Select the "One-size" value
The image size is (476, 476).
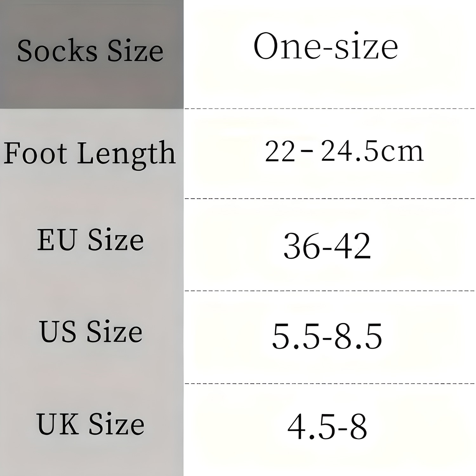(326, 47)
